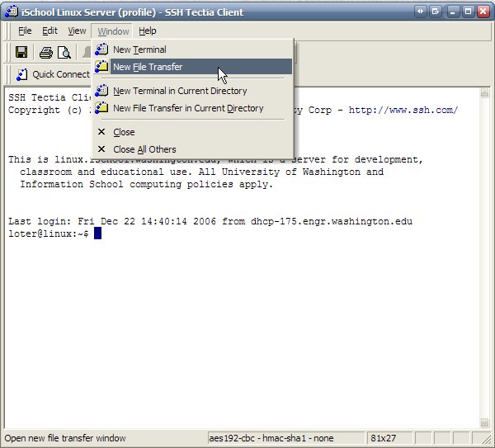
Task: Minimize the SSH Tectia Client window
Action: (453, 12)
